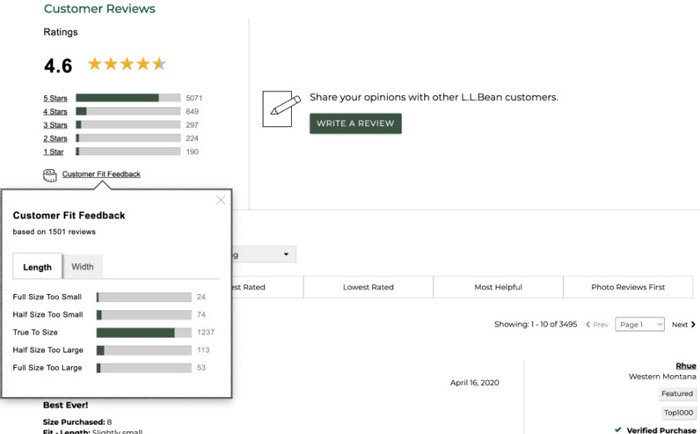Click the Customer Reviews heading
Viewport: 700px width, 434px height.
tap(100, 8)
